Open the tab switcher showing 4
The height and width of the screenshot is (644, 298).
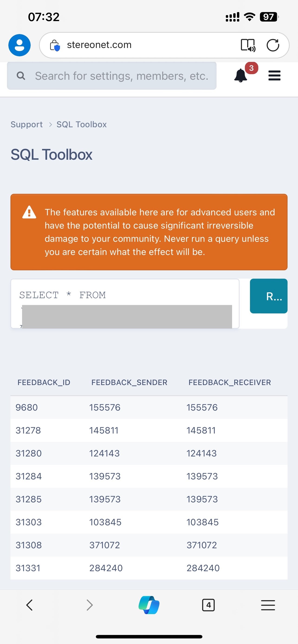click(x=208, y=605)
